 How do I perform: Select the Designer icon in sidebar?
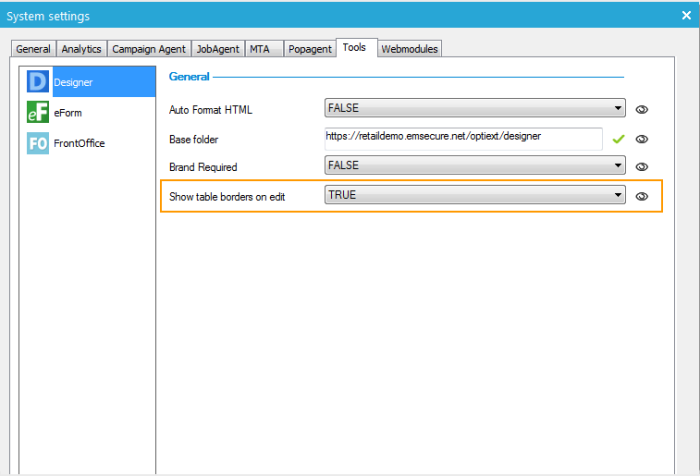coord(38,82)
